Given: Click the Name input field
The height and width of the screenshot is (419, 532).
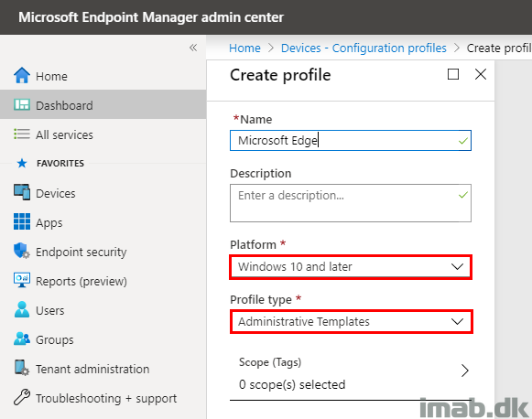Looking at the screenshot, I should pyautogui.click(x=351, y=140).
